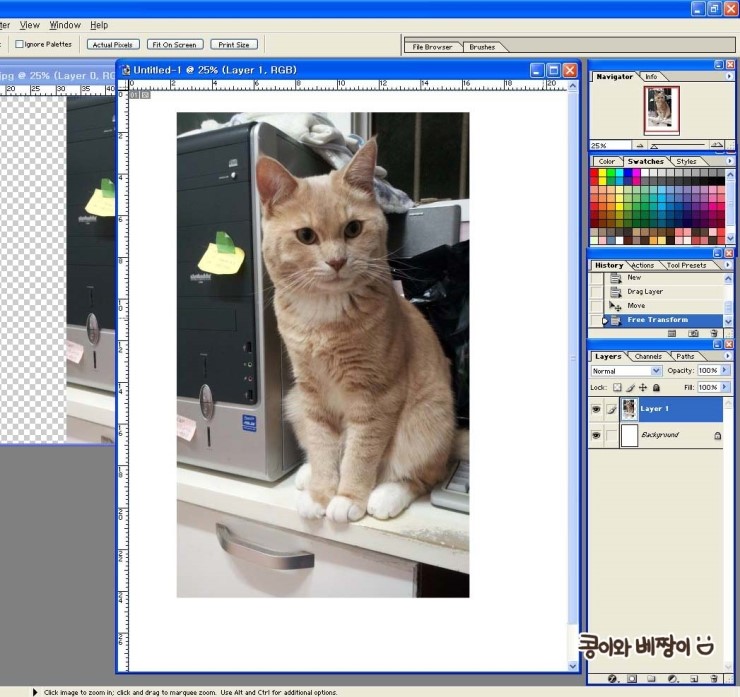
Task: Click the Navigator preview thumbnail
Action: point(661,110)
